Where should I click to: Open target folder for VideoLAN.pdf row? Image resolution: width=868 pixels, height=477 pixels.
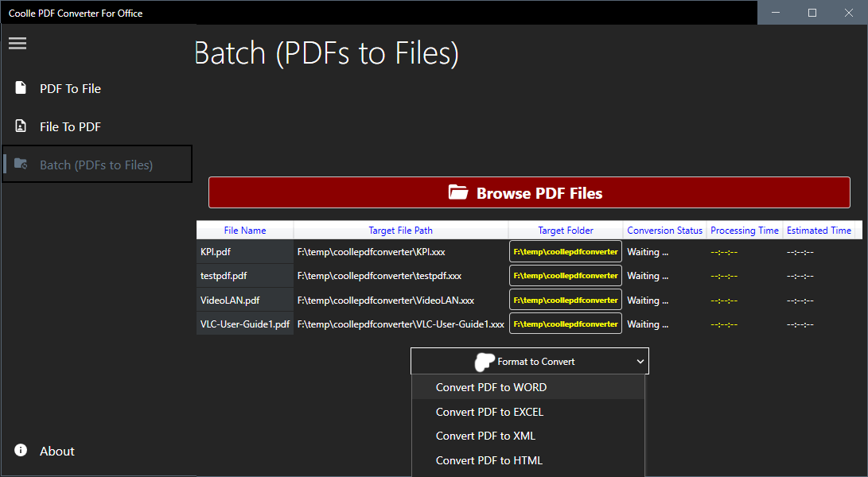click(565, 301)
